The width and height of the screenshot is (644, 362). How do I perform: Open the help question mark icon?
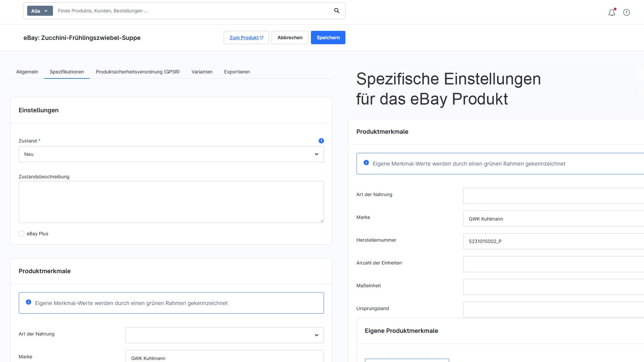click(x=627, y=12)
